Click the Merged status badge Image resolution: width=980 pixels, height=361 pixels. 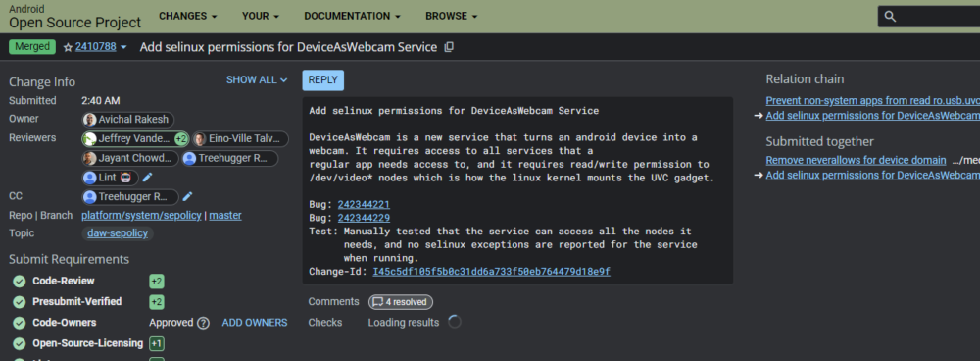(x=32, y=47)
